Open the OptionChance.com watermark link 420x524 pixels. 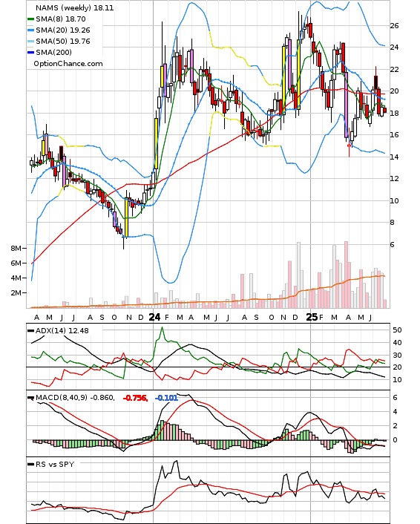click(68, 64)
